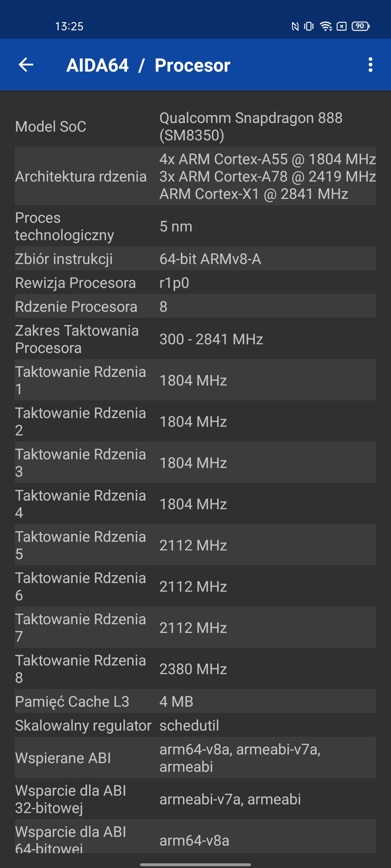Image resolution: width=391 pixels, height=868 pixels.
Task: Select Taktowanie Rdzenia 5 row
Action: 195,545
